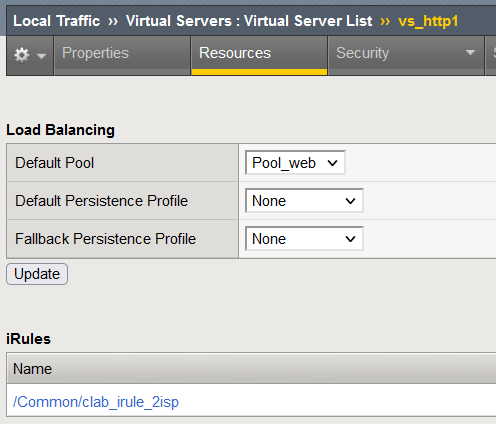Click the Load Balancing section heading
Viewport: 496px width, 424px height.
pos(60,130)
